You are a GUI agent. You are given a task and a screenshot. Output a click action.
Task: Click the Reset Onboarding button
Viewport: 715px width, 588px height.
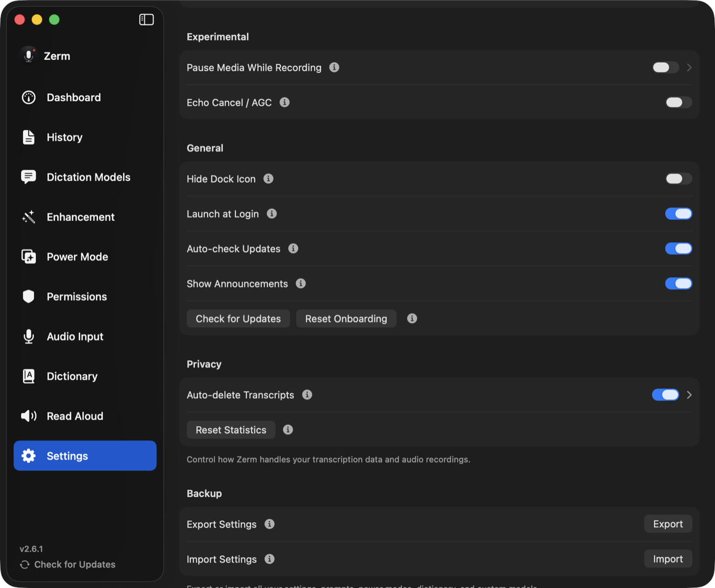[346, 318]
